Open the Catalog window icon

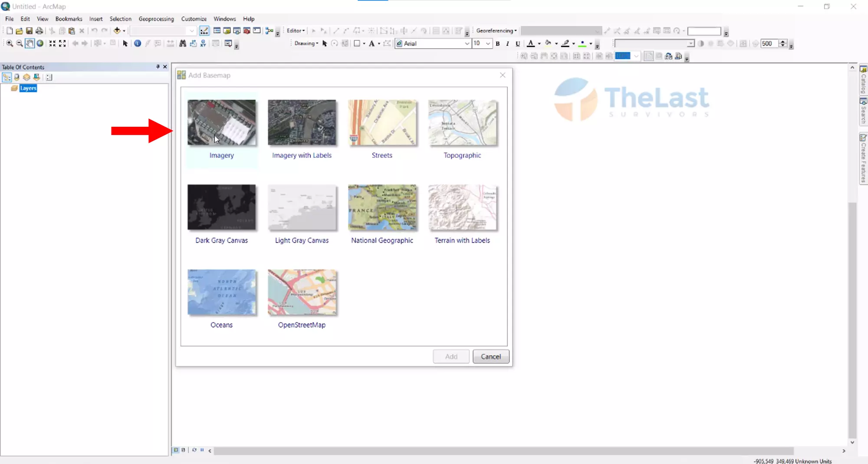point(227,31)
